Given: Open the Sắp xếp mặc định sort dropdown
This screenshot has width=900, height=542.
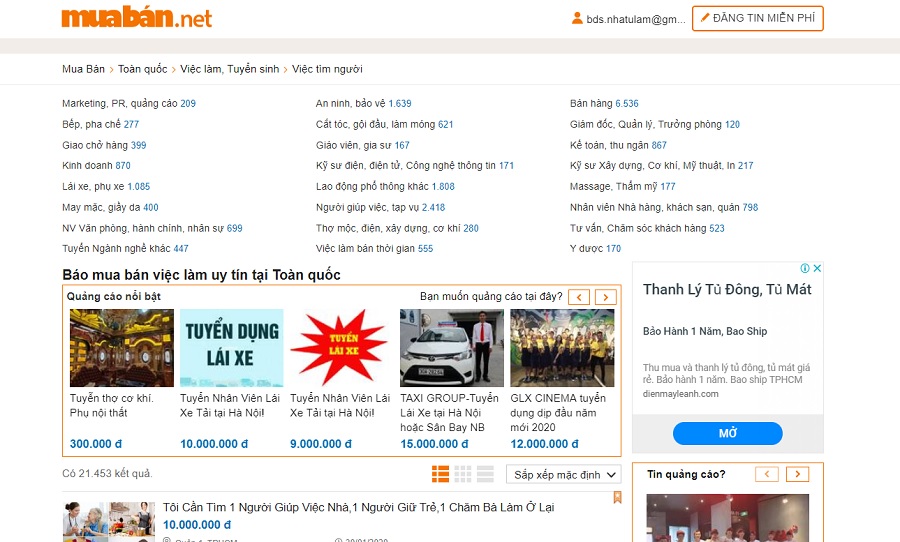Looking at the screenshot, I should point(564,475).
